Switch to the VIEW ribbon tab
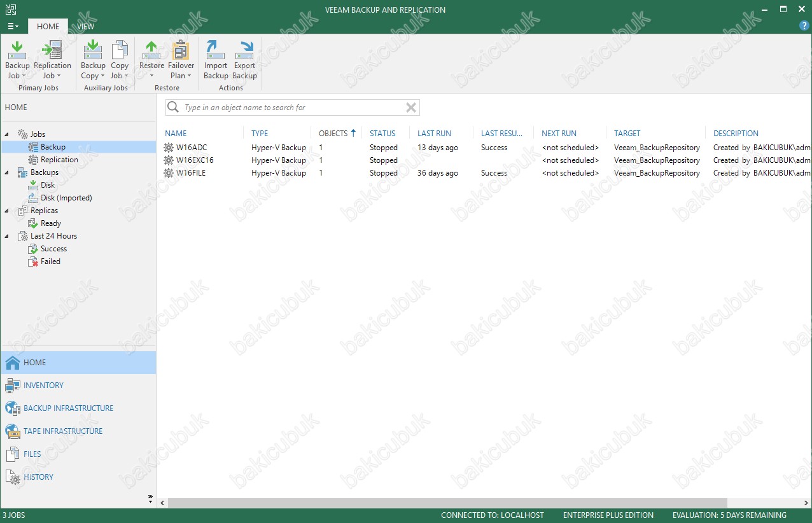The image size is (812, 523). [x=85, y=26]
